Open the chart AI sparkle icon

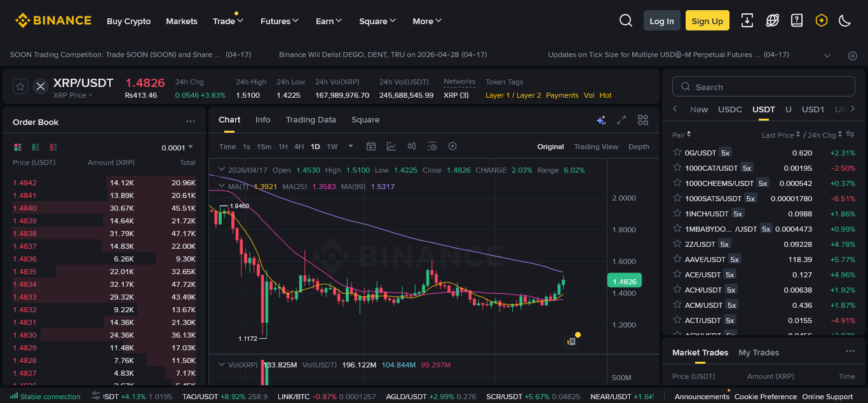tap(601, 120)
